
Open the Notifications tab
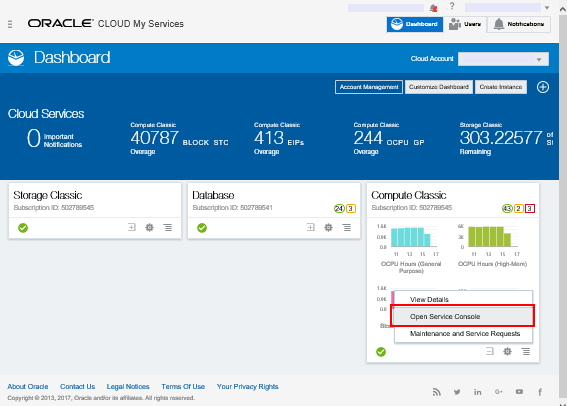tap(519, 24)
